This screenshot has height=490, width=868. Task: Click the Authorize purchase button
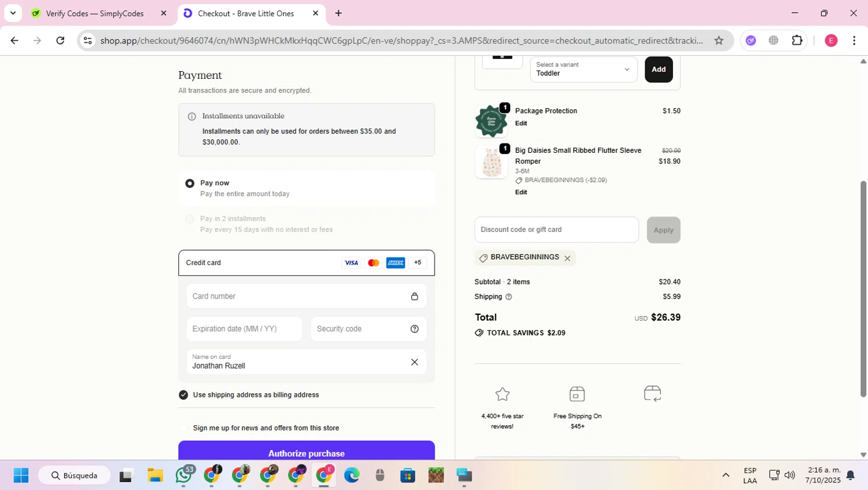306,451
